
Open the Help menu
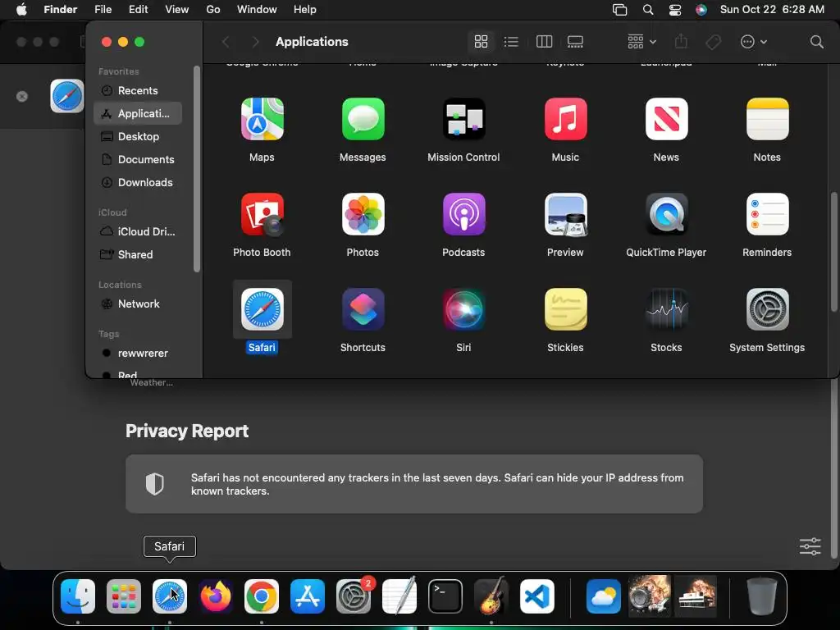tap(305, 10)
